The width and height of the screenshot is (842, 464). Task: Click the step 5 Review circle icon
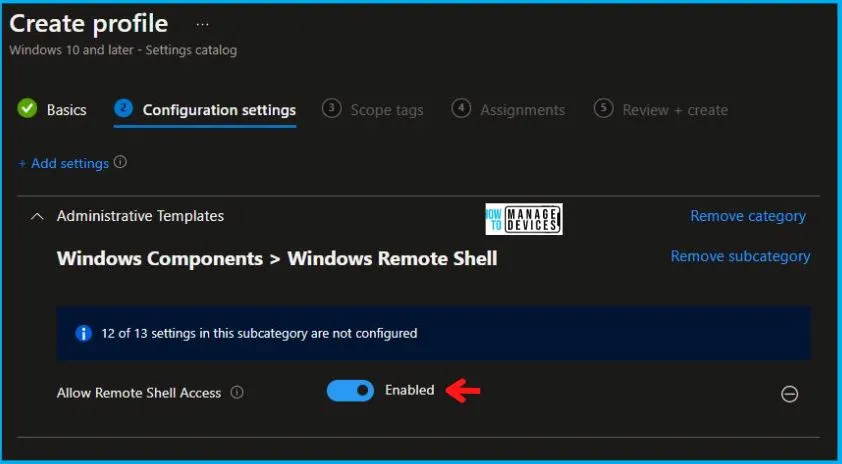(603, 109)
